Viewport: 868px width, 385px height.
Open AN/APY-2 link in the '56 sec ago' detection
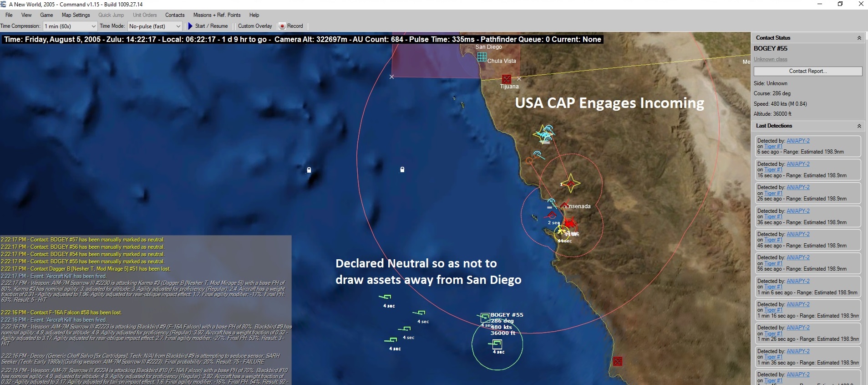[x=798, y=257]
